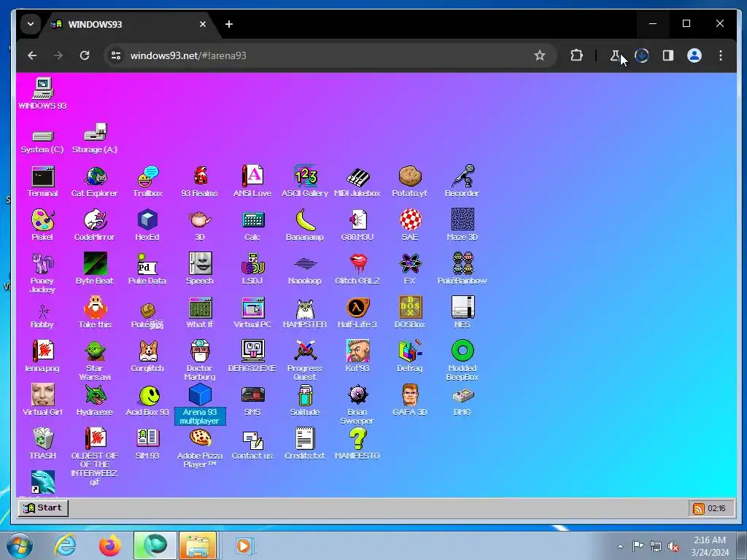
Task: Open HAMPSTER icon
Action: tap(305, 312)
